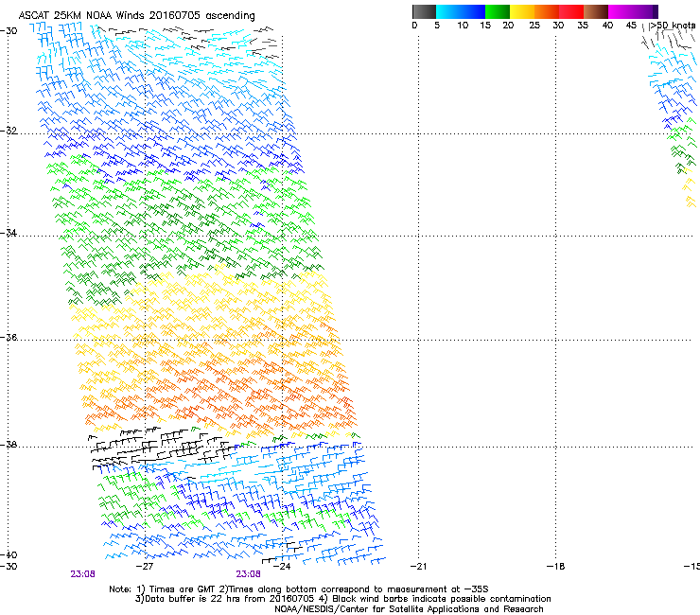Click the '-27' longitude axis label
700x615 pixels.
pos(144,567)
